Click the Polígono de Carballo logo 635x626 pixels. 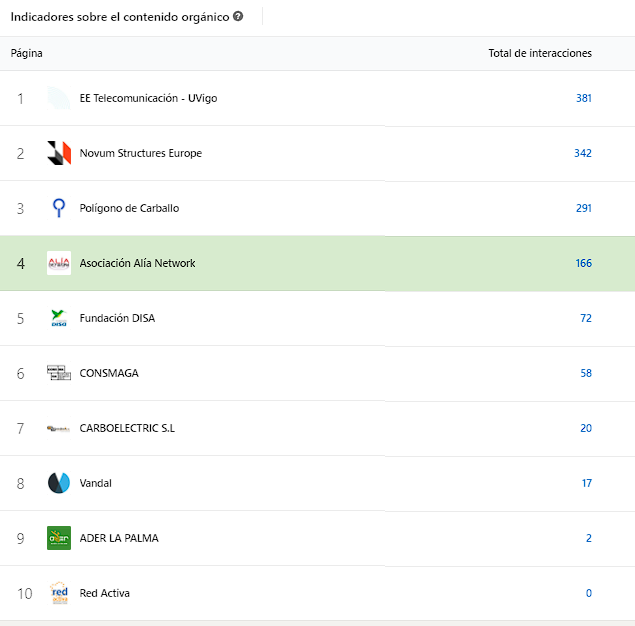[59, 208]
